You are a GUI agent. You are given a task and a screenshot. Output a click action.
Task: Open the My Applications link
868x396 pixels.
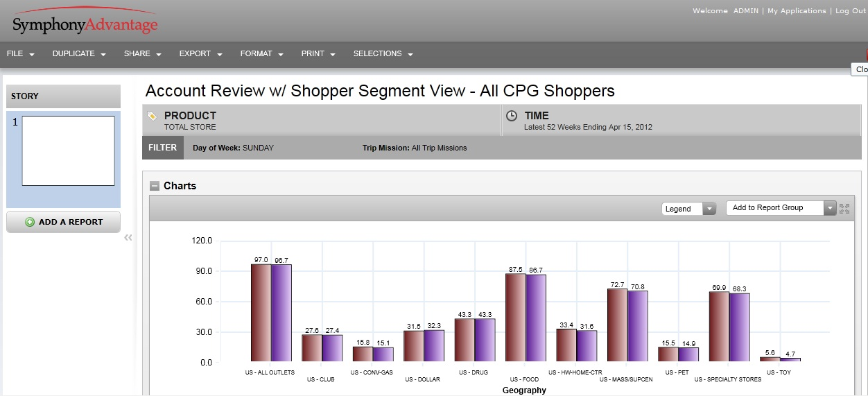click(x=797, y=11)
